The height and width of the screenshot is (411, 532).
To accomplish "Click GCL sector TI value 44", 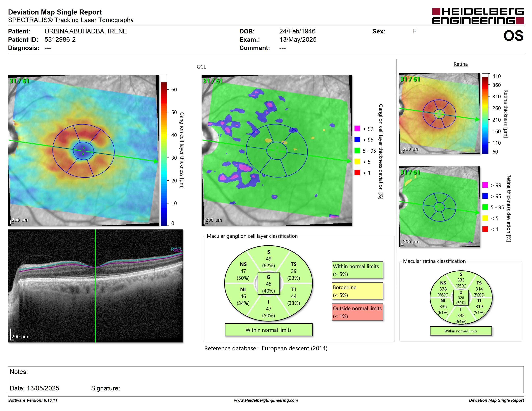I will coord(294,296).
